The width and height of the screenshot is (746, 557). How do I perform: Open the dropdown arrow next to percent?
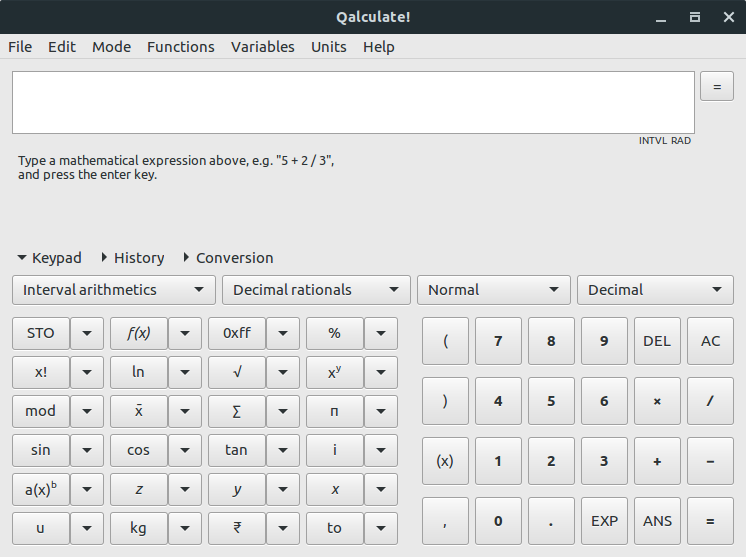tap(381, 333)
